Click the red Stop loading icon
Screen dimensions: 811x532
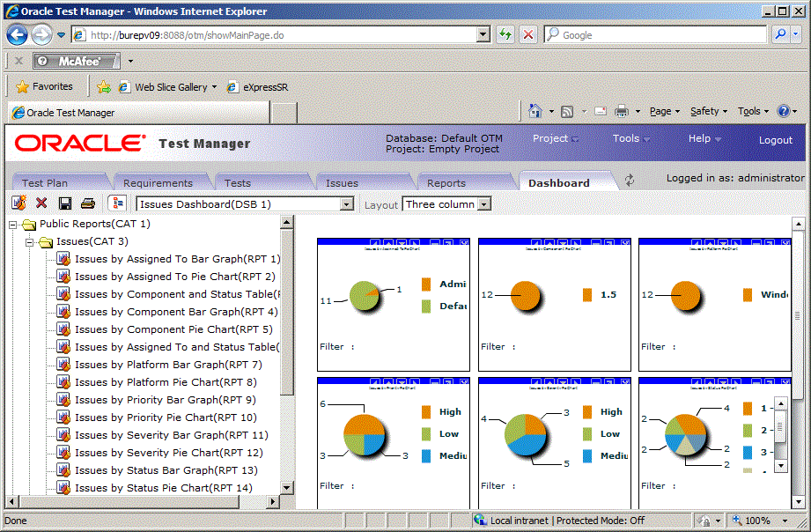(528, 34)
